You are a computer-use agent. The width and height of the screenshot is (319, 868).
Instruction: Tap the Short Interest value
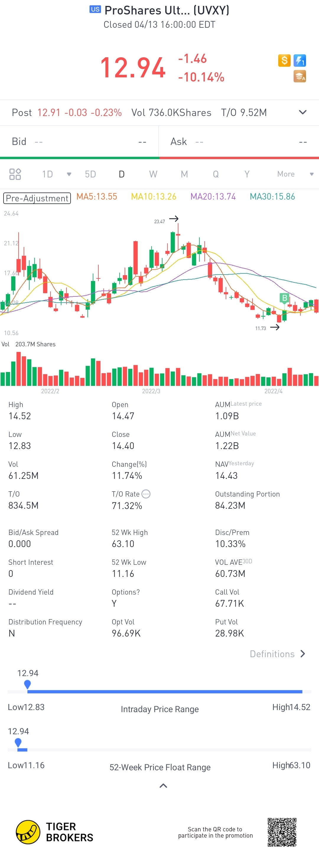point(11,573)
